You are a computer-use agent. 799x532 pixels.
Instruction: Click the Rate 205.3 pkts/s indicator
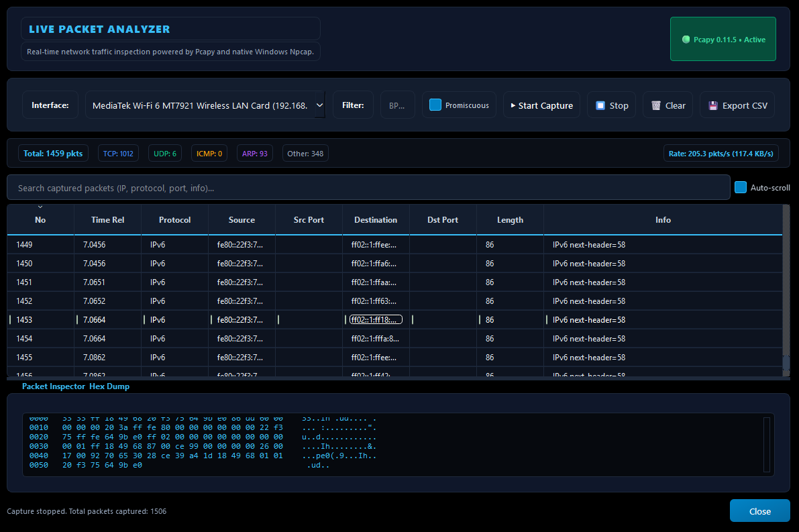tap(721, 154)
